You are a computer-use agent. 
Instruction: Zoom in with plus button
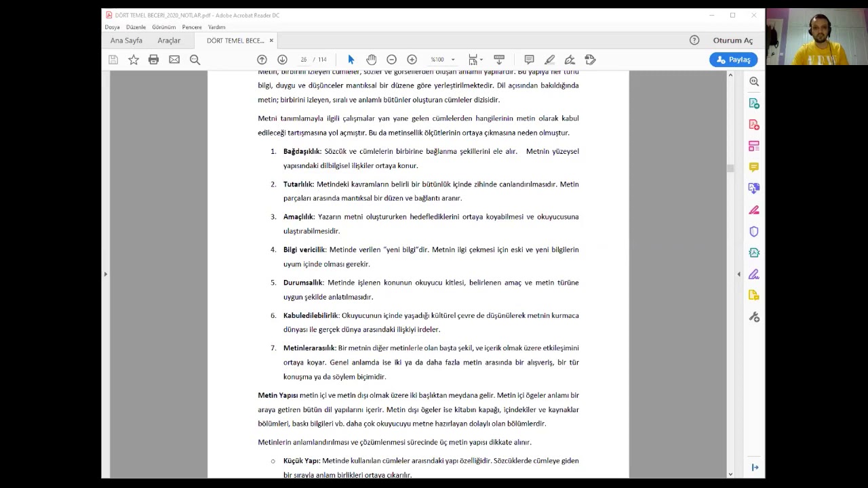pos(412,60)
